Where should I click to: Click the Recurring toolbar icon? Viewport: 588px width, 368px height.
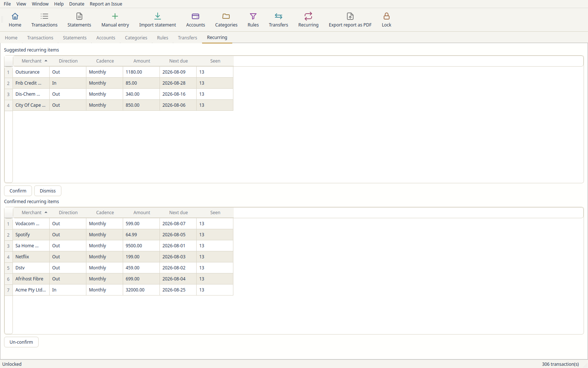click(x=308, y=20)
